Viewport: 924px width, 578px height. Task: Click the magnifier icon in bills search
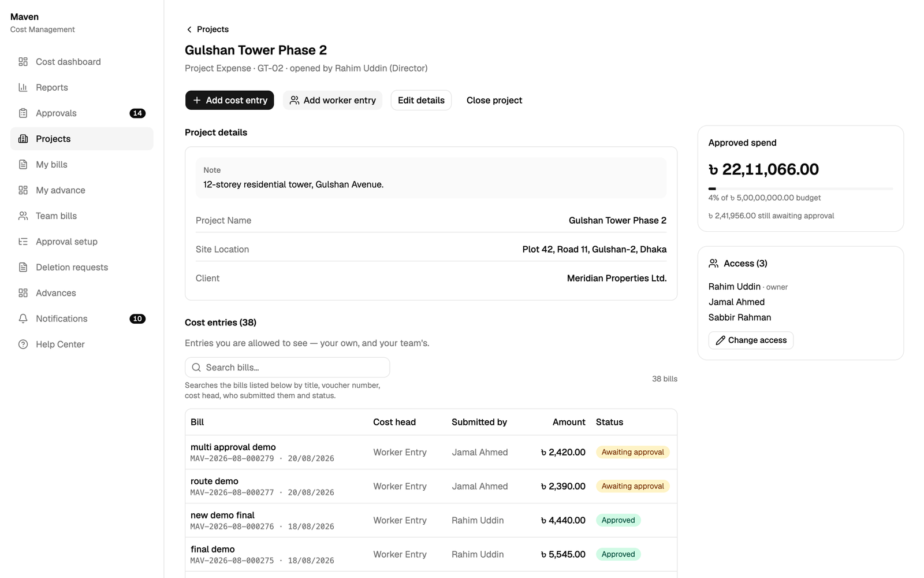pyautogui.click(x=196, y=368)
